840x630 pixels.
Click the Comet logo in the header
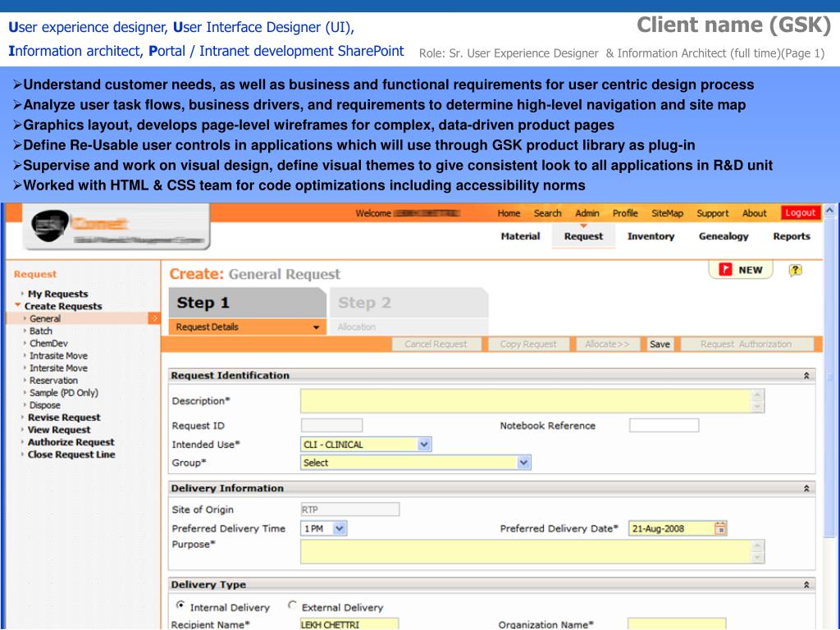click(115, 227)
